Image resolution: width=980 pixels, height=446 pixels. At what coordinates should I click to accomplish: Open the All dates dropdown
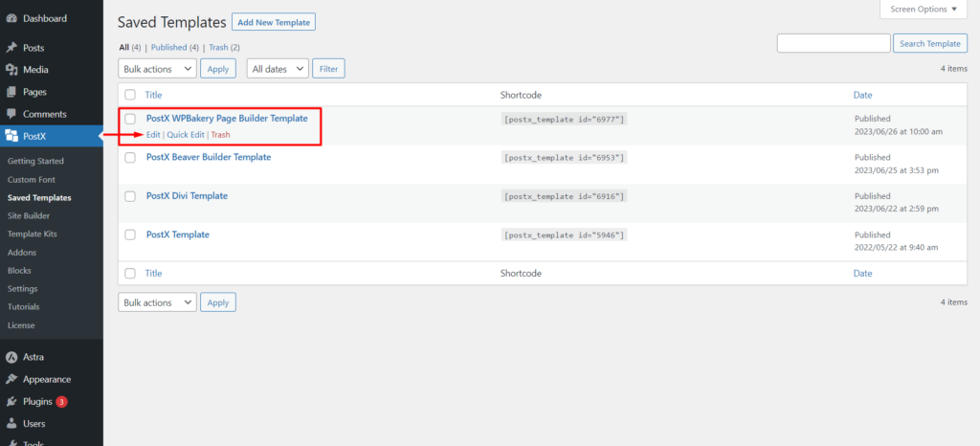click(x=278, y=69)
